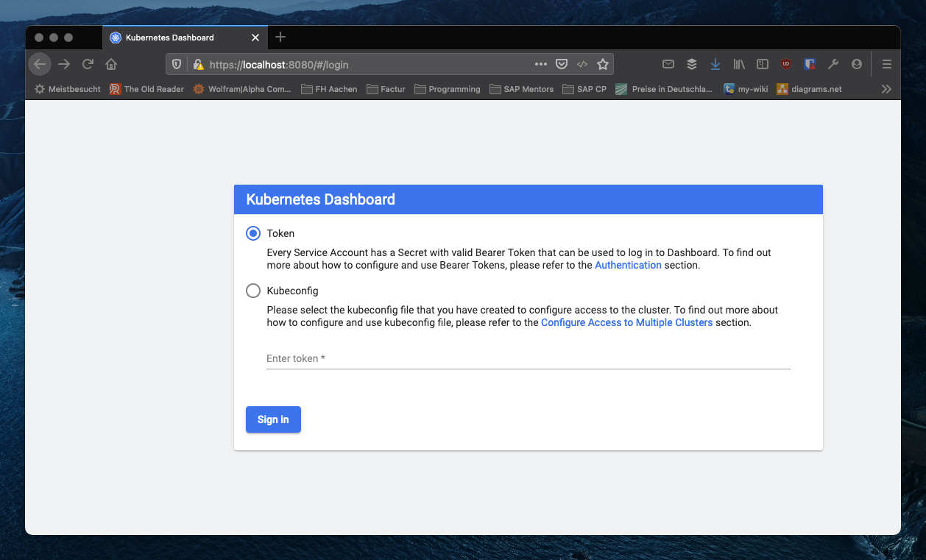Open the Library icon in toolbar
The height and width of the screenshot is (560, 926).
pyautogui.click(x=739, y=64)
